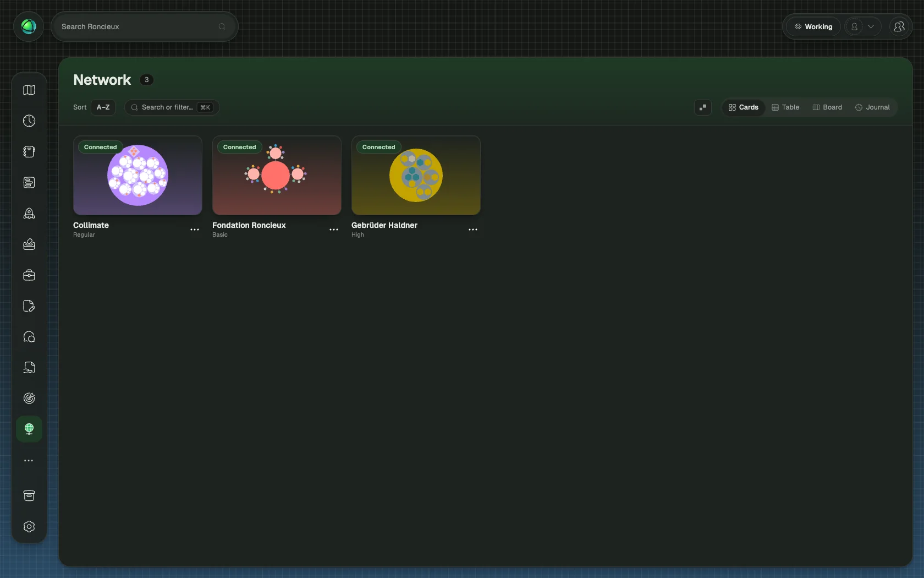The image size is (924, 578).
Task: Open Gebrüder Haldner card's options menu
Action: tap(473, 230)
